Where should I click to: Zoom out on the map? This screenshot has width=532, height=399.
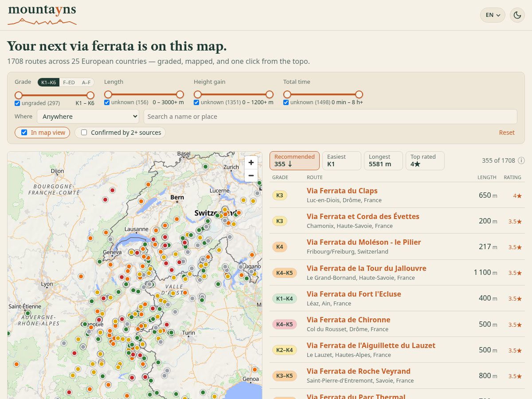251,176
